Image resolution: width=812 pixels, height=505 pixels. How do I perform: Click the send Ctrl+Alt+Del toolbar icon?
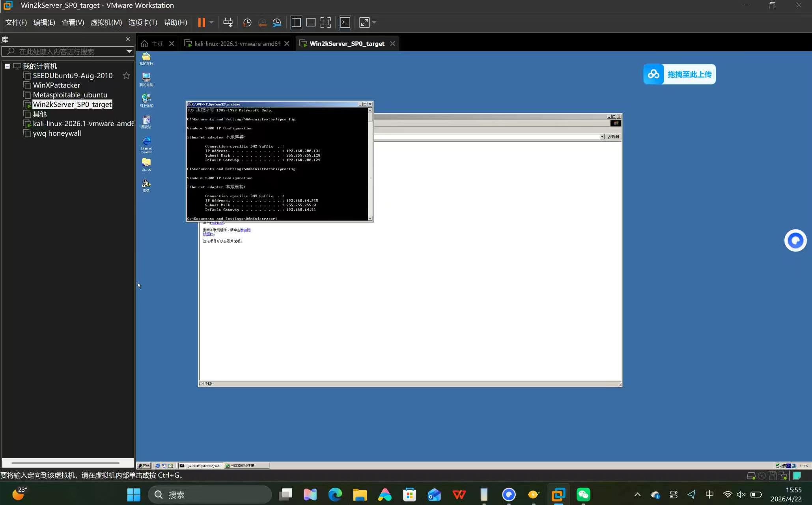tap(228, 22)
